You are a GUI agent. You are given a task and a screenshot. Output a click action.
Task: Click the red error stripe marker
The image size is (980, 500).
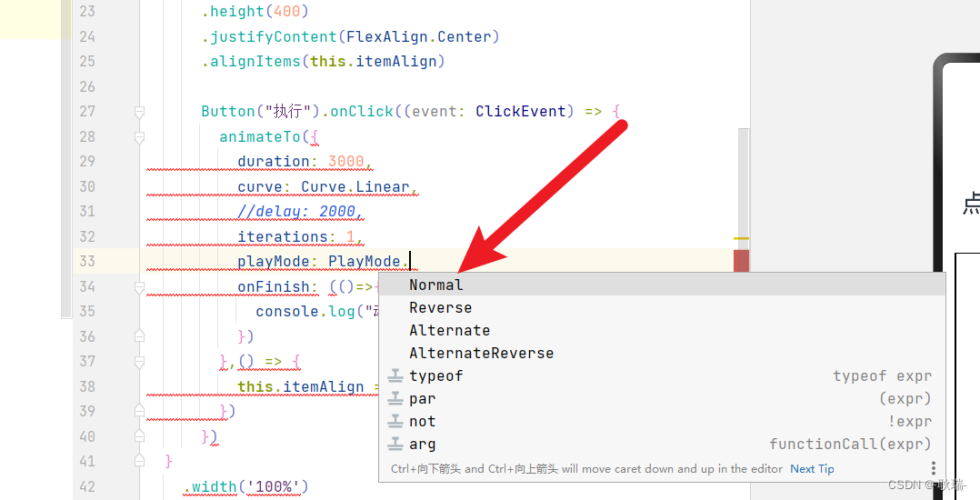point(741,261)
